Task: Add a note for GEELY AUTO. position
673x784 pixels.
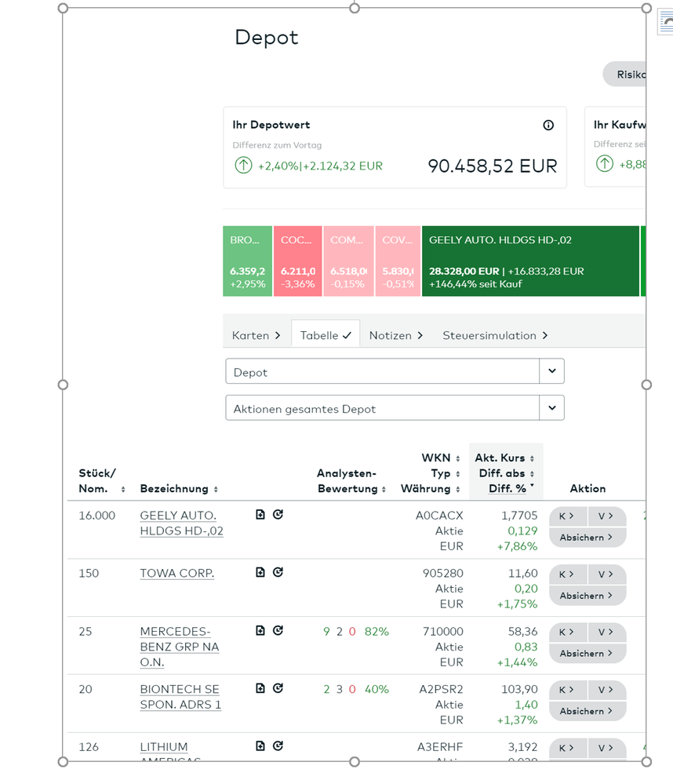Action: 260,515
